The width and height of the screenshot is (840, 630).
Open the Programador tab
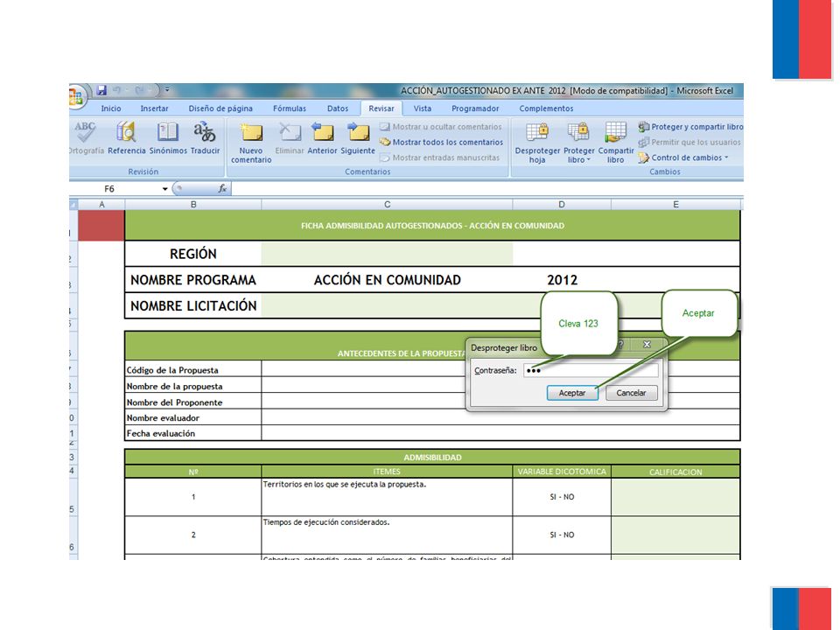point(475,108)
